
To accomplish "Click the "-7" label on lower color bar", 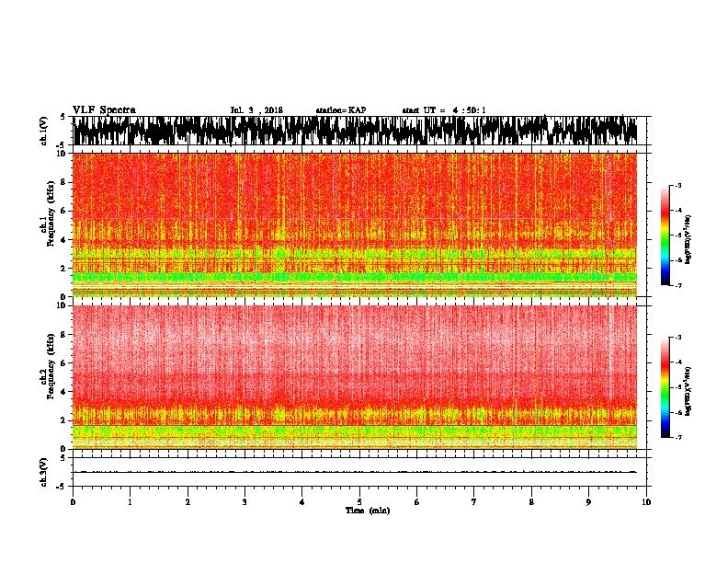I will pyautogui.click(x=678, y=438).
